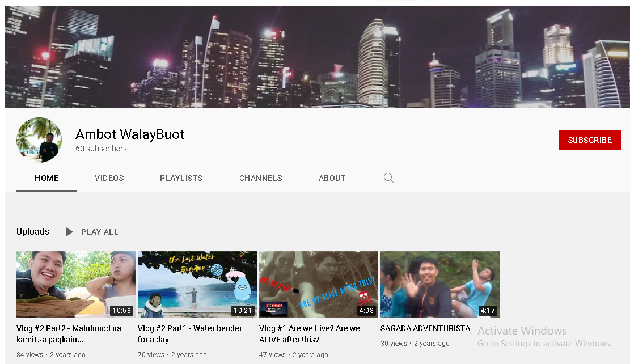Image resolution: width=630 pixels, height=364 pixels.
Task: Click title 'Vlog #2 Part1 - Water bender for a day'
Action: point(190,334)
